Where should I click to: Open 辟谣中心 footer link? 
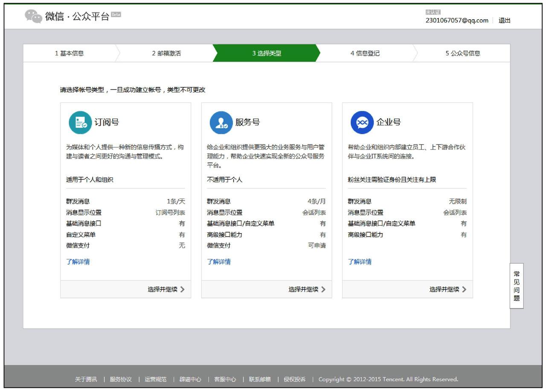[190, 379]
